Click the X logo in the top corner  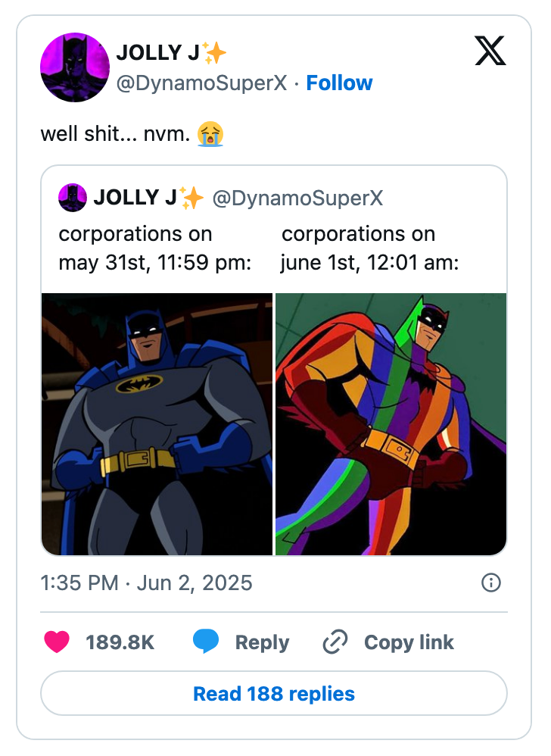490,50
